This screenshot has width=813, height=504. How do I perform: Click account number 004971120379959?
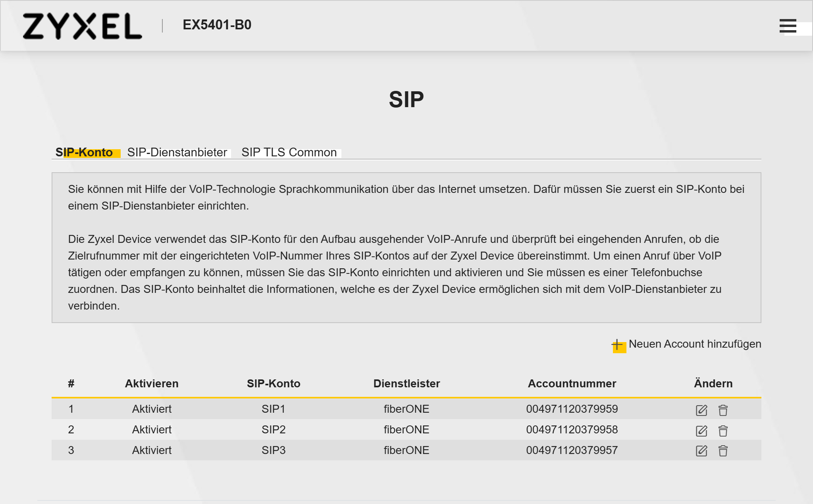572,409
